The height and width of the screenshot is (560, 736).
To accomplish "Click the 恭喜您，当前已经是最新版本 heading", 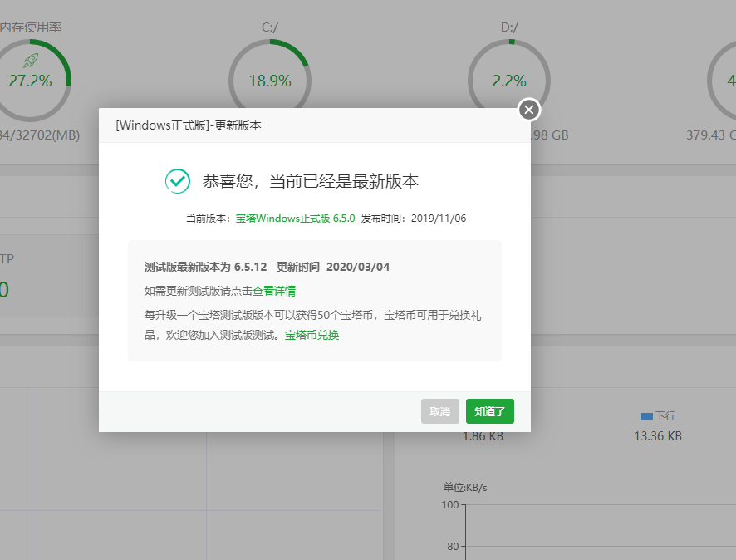I will pyautogui.click(x=310, y=181).
